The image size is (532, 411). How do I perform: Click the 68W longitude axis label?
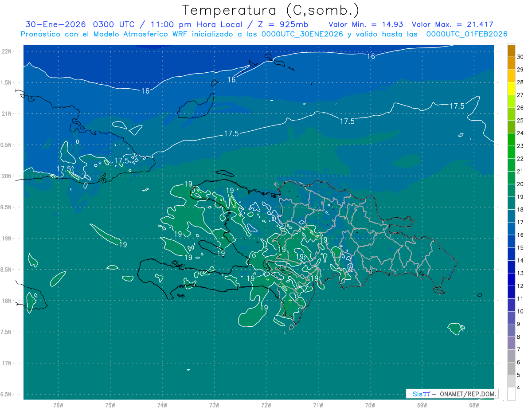tap(473, 405)
